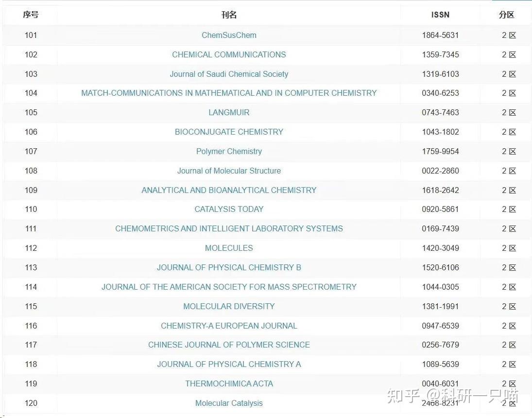Click the CHEMICAL COMMUNICATIONS journal link
532x418 pixels.
[x=229, y=54]
